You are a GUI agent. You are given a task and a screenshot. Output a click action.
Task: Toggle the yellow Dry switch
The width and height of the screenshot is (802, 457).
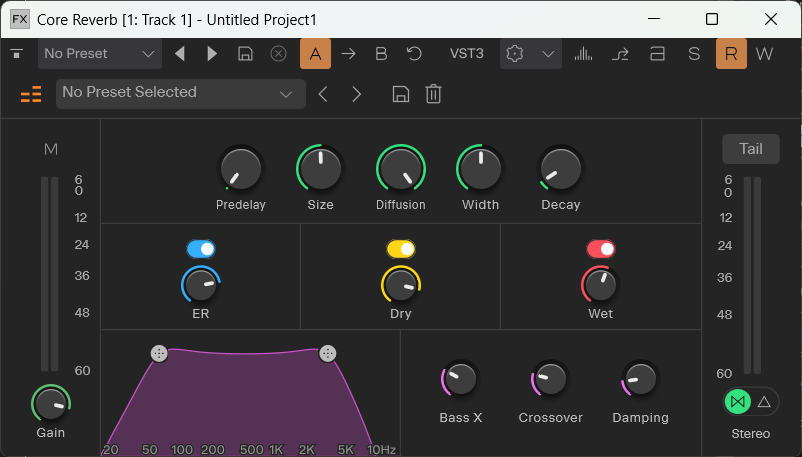click(400, 249)
